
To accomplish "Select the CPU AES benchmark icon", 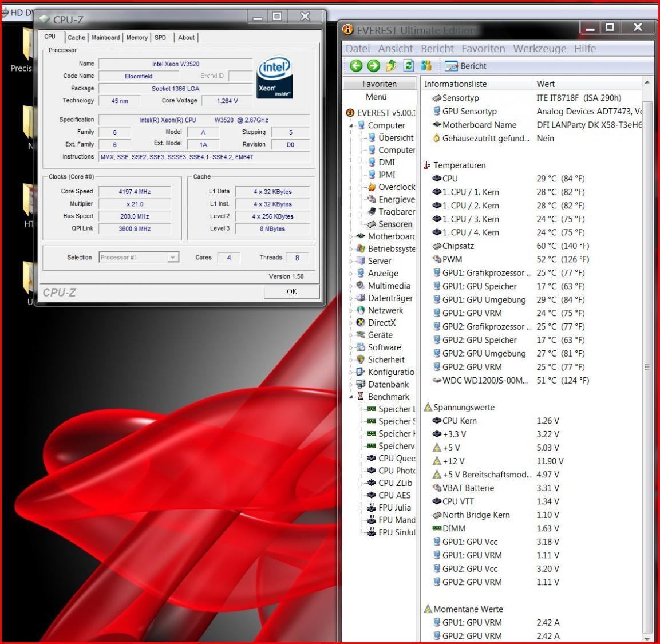I will tap(372, 495).
